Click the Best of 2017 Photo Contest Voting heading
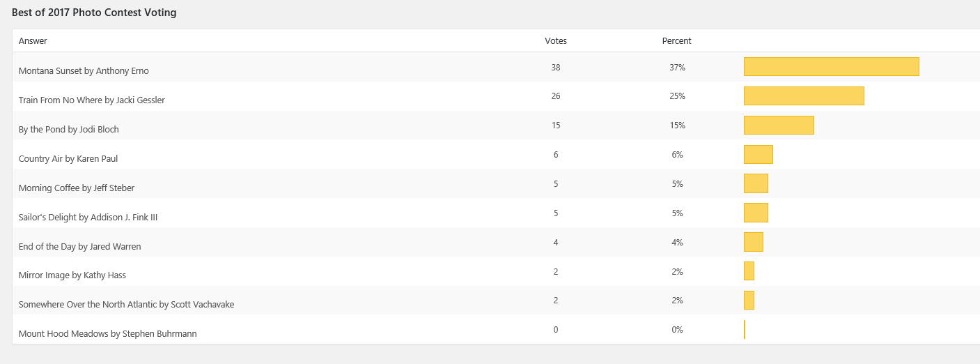 94,13
